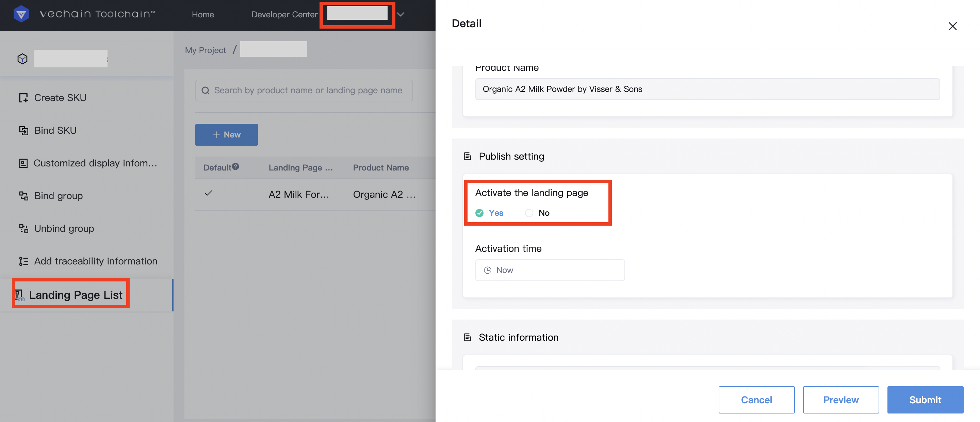980x422 pixels.
Task: Click the Default column help icon
Action: pos(235,166)
